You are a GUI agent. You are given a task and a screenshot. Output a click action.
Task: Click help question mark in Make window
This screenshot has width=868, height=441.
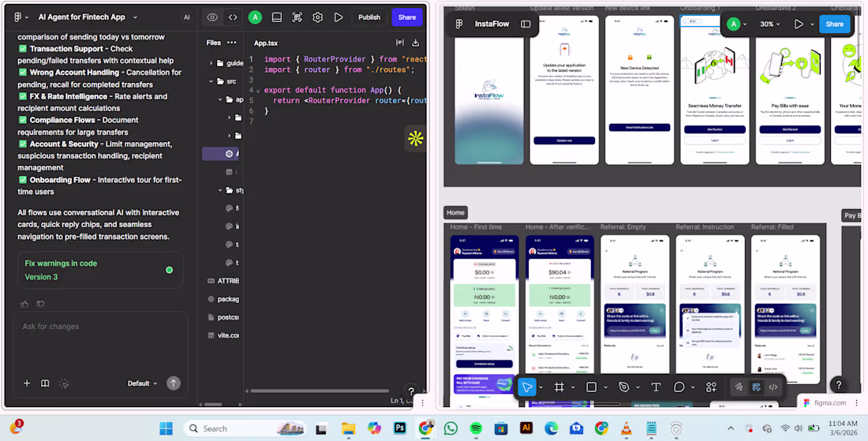(411, 391)
